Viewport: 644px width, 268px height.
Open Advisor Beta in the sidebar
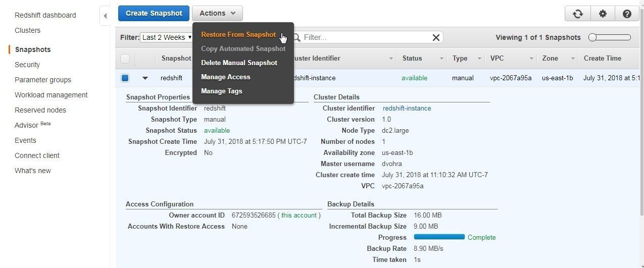[x=33, y=125]
